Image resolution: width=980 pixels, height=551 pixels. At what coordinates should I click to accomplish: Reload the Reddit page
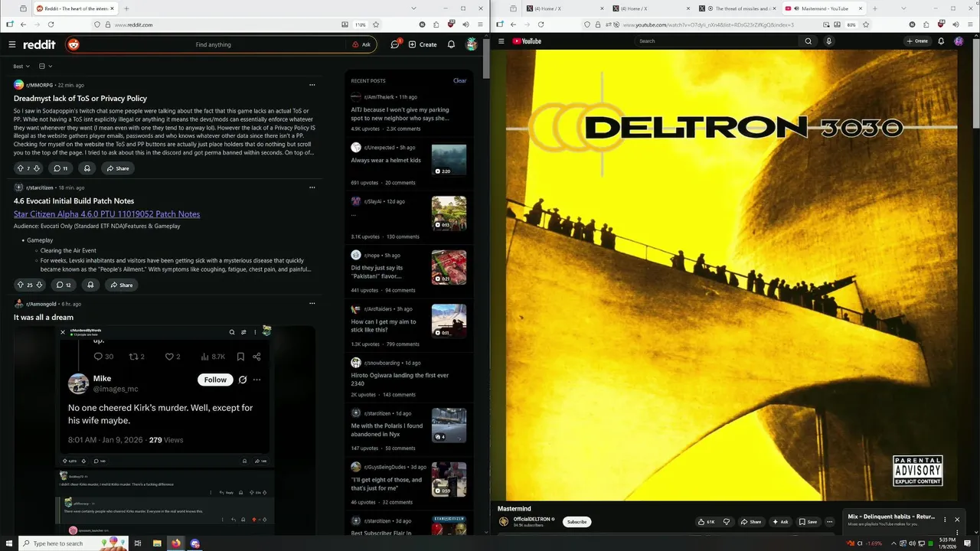pyautogui.click(x=51, y=24)
